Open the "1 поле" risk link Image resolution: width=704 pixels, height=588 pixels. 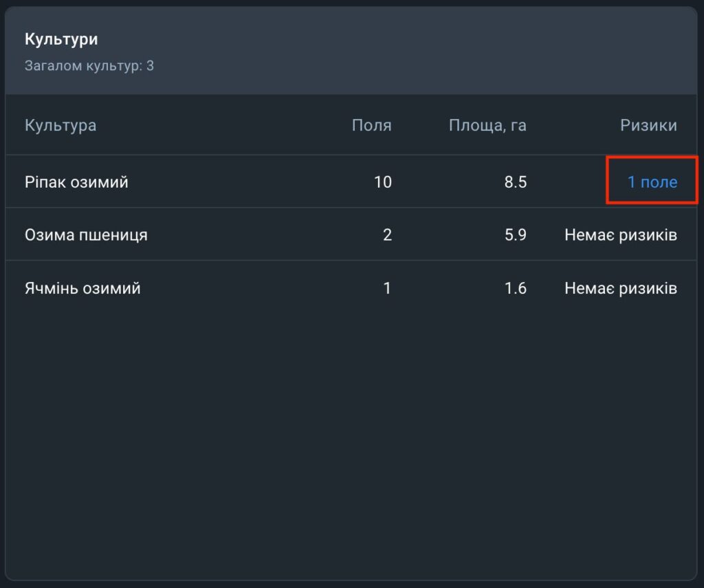[x=652, y=182]
